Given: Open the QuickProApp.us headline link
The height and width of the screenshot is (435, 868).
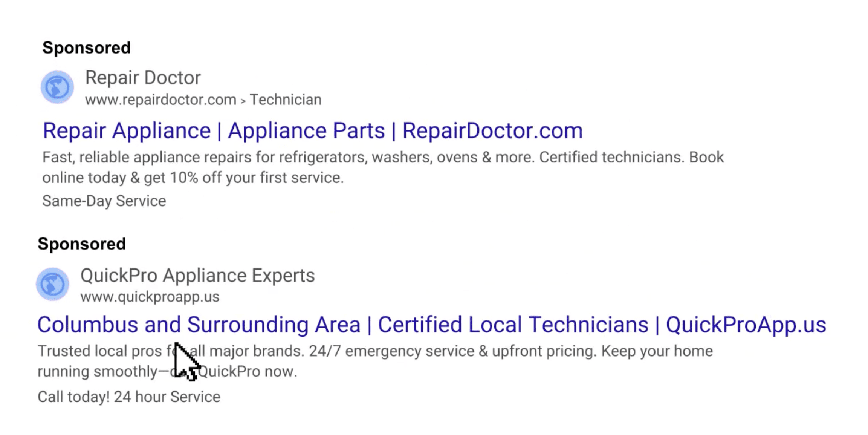Looking at the screenshot, I should 746,325.
